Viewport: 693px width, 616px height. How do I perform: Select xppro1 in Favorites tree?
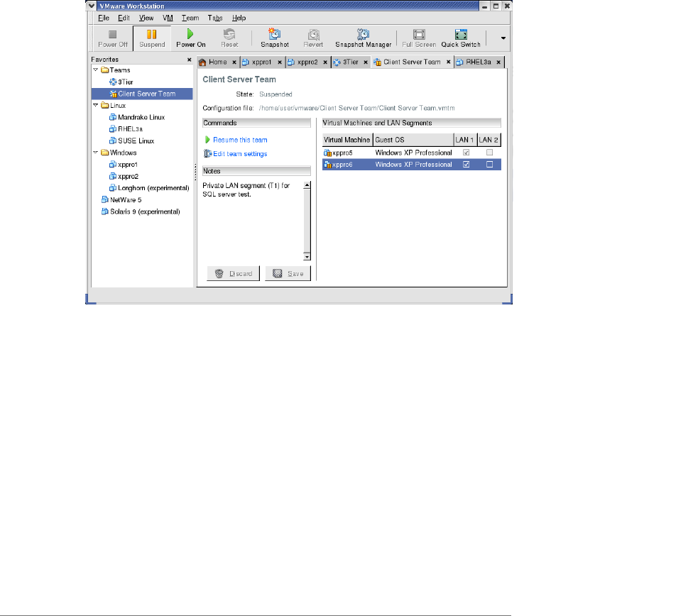[124, 165]
